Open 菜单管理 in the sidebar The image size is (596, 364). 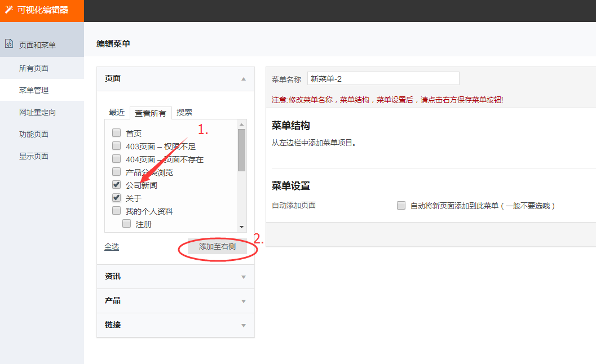click(42, 90)
